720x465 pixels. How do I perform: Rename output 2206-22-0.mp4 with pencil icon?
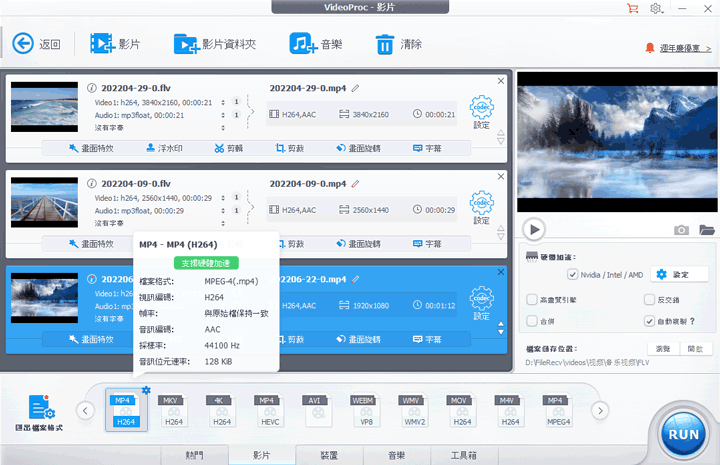click(355, 279)
